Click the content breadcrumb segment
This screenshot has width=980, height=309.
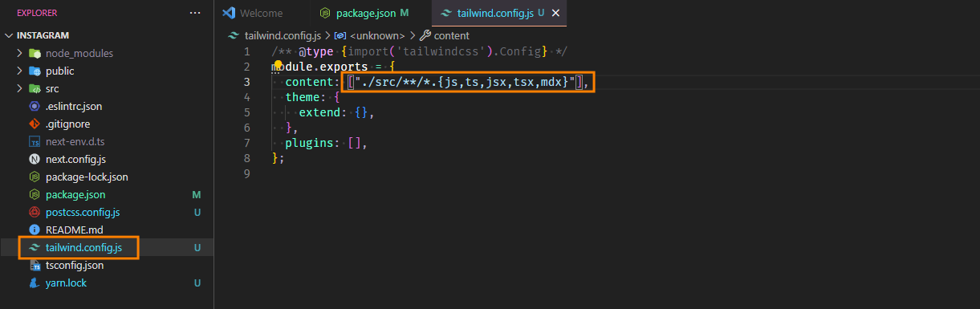point(452,35)
